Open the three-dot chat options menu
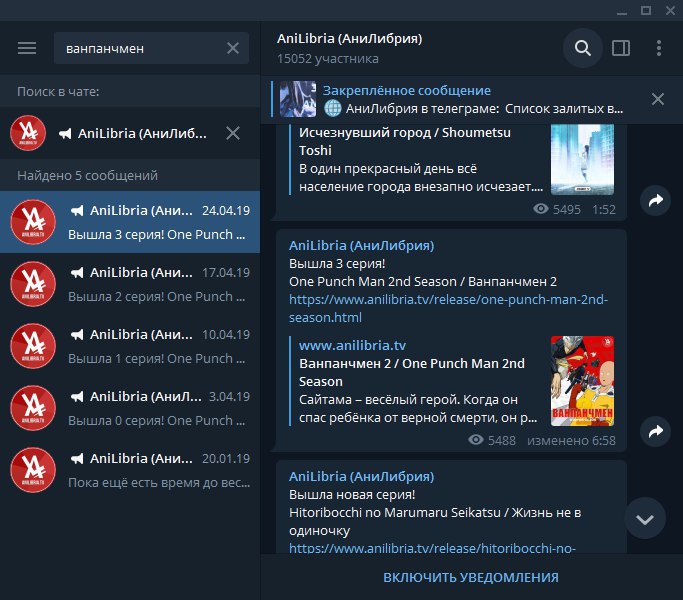The width and height of the screenshot is (683, 600). pos(659,48)
